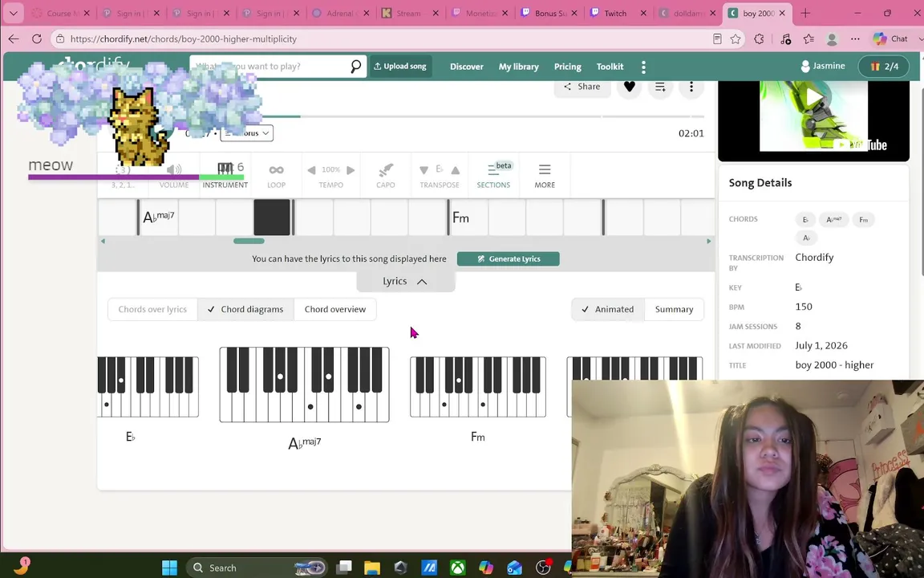Click the browser back arrow
Viewport: 924px width, 578px height.
tap(14, 39)
